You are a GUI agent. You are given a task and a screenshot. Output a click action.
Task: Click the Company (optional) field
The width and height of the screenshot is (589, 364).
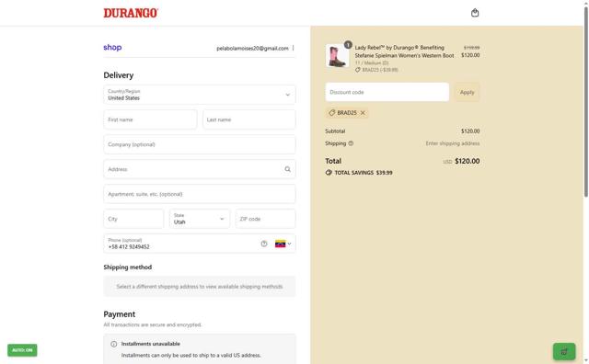pyautogui.click(x=200, y=144)
